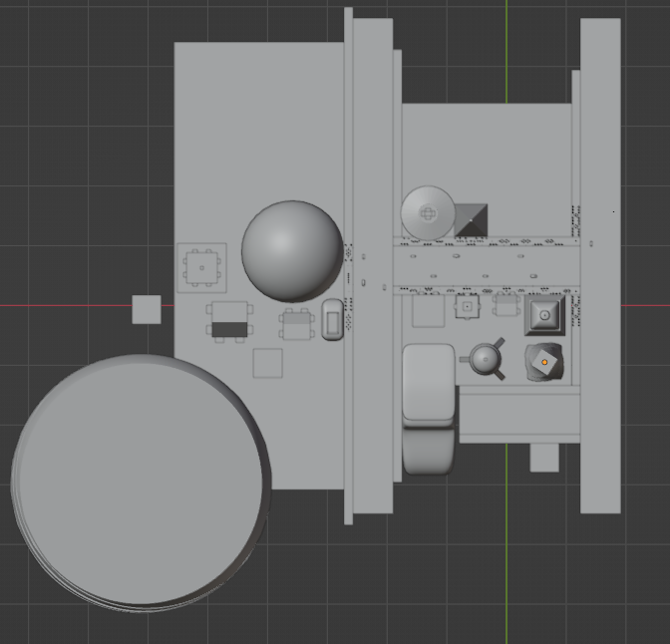Select the small isolated square left of the slab

(147, 309)
